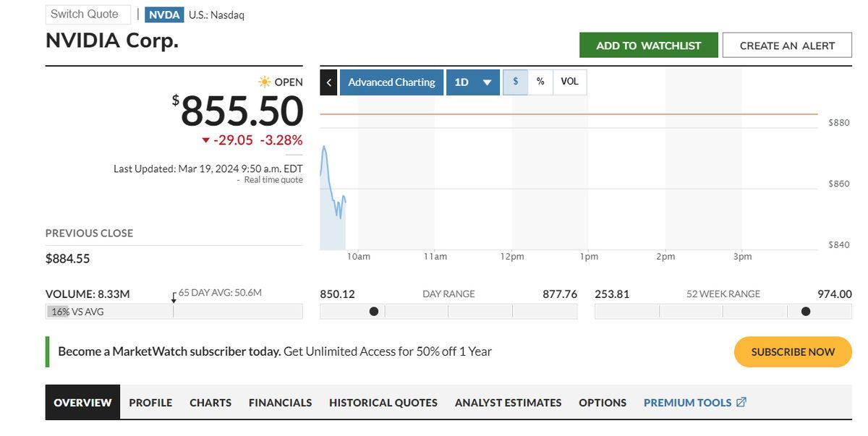Click the 65 day average volume marker
868x436 pixels.
tap(174, 297)
